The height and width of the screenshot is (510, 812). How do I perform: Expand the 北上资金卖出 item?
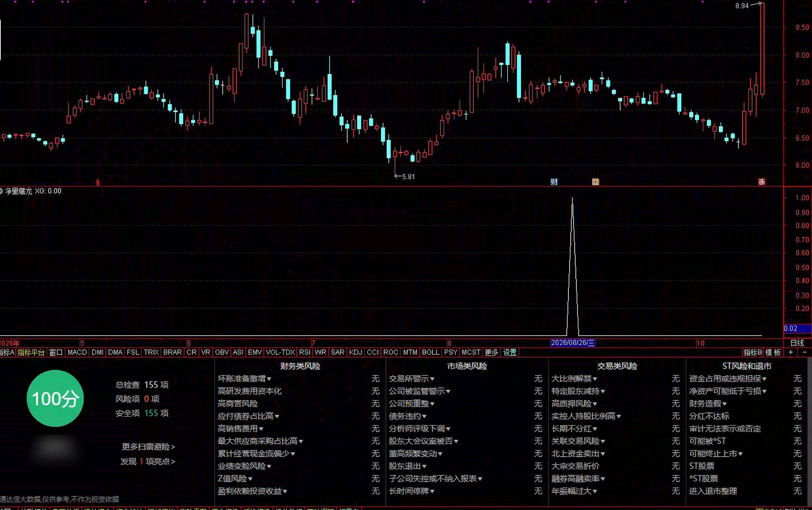(578, 454)
